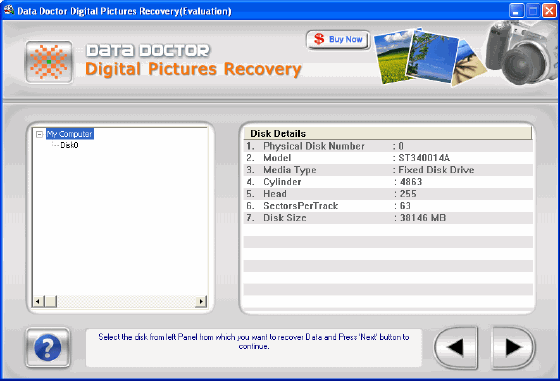Select the Cylinder 4863 row

(388, 182)
